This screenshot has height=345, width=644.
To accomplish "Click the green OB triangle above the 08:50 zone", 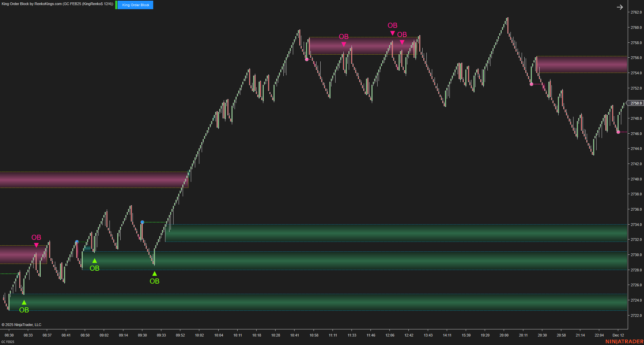I will tap(94, 261).
